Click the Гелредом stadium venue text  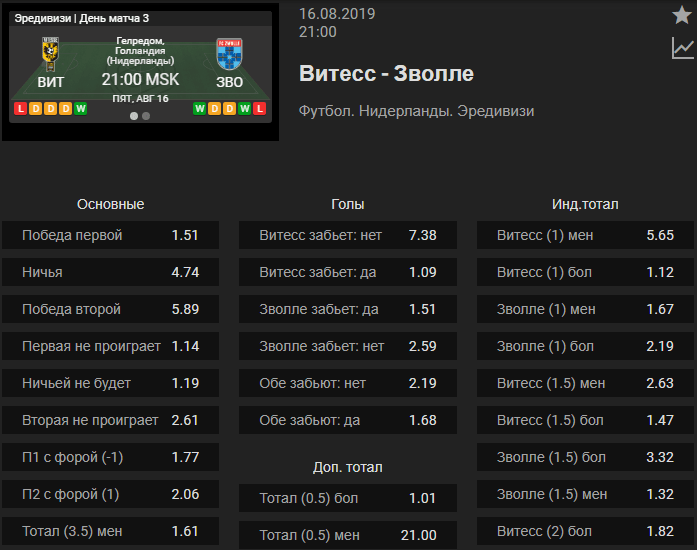(140, 51)
